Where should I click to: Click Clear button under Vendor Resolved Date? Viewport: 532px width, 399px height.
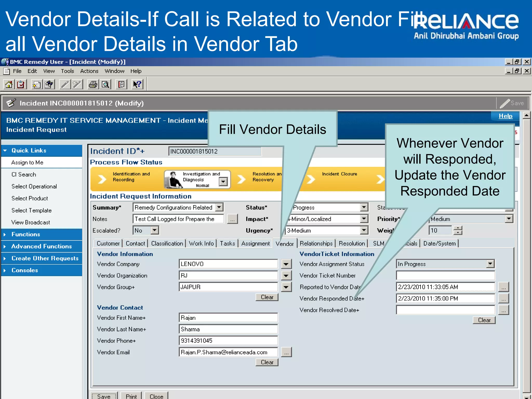[x=484, y=320]
